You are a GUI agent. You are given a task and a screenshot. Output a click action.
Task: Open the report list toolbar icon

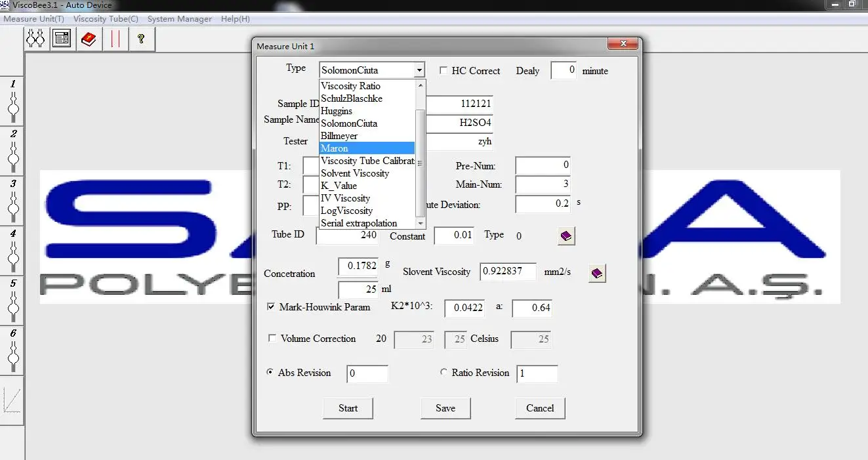pos(62,39)
